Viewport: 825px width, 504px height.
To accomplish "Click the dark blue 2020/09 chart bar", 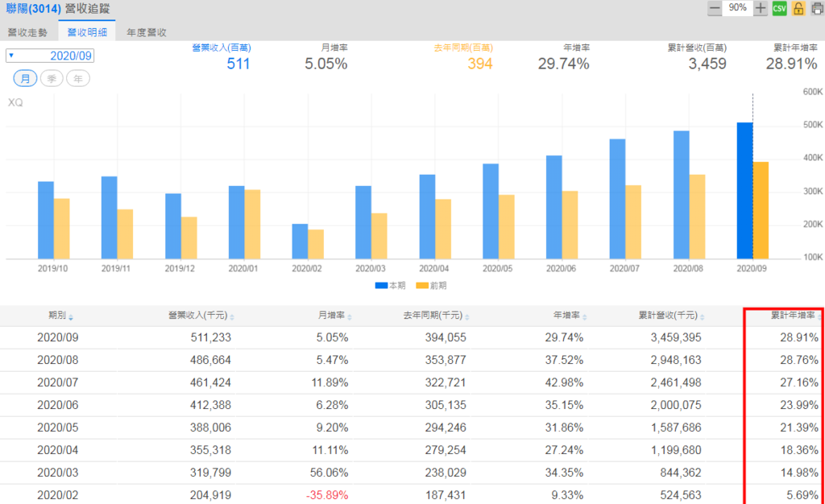I will 745,190.
